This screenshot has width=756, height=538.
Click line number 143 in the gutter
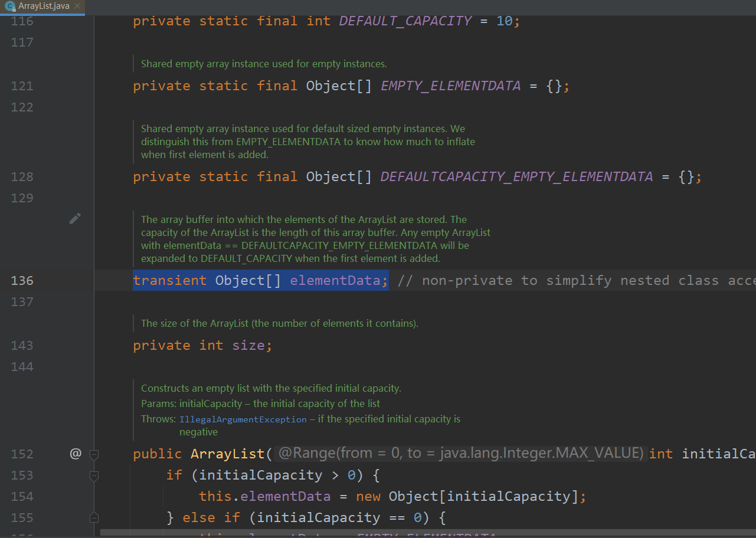pyautogui.click(x=22, y=346)
